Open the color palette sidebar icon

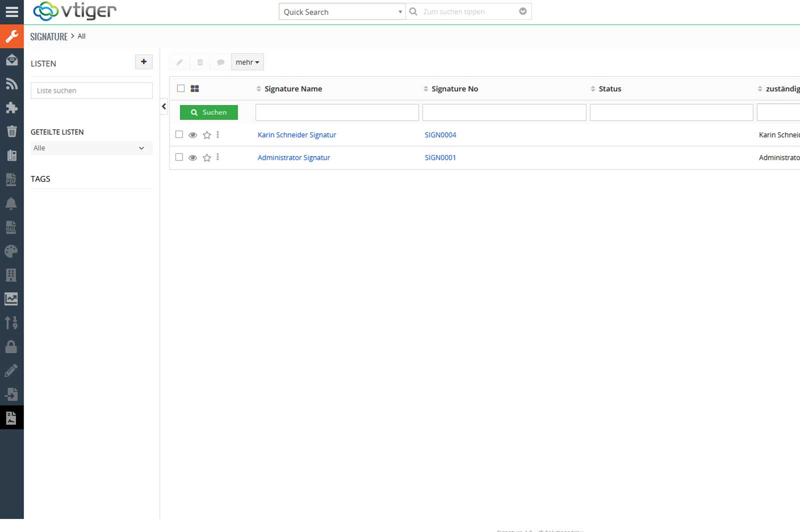[11, 251]
